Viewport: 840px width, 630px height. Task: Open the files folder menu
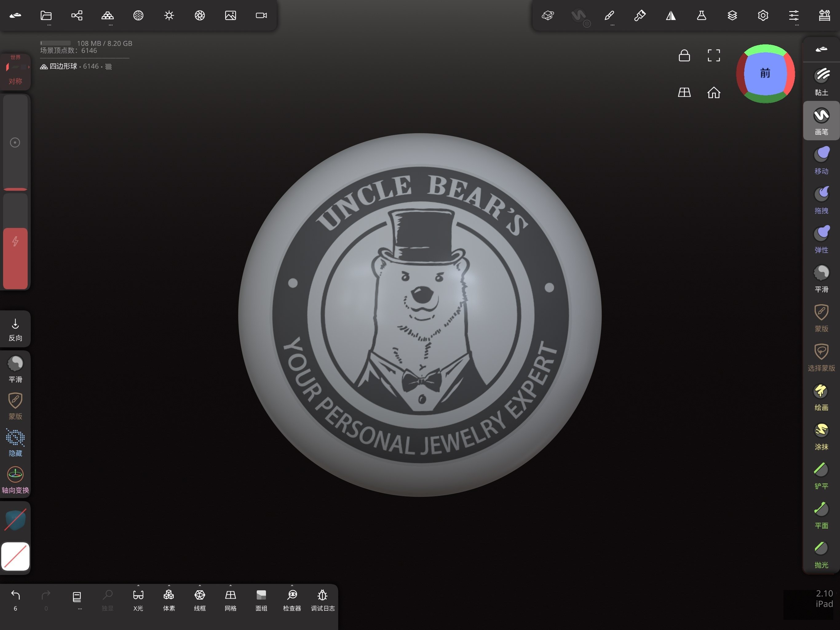point(46,16)
